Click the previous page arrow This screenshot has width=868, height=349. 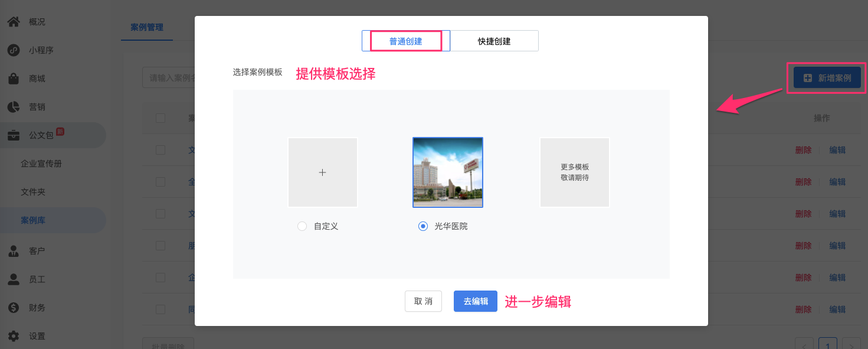[x=805, y=345]
